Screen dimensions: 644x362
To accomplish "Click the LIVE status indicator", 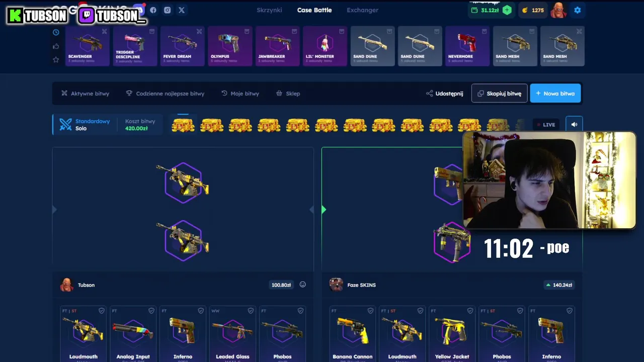I will pos(546,125).
